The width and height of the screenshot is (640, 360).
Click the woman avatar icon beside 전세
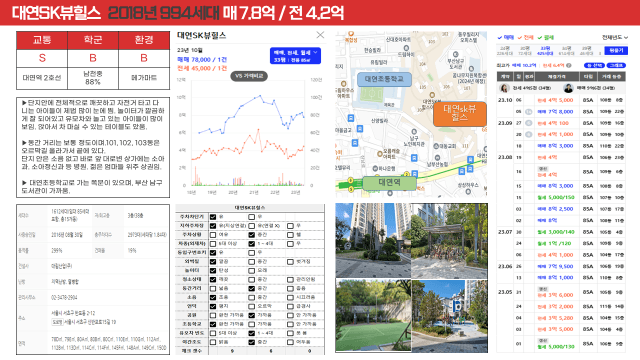504,88
